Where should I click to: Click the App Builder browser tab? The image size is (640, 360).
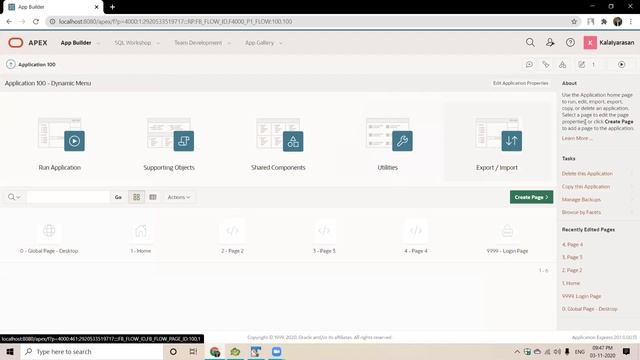tap(53, 7)
